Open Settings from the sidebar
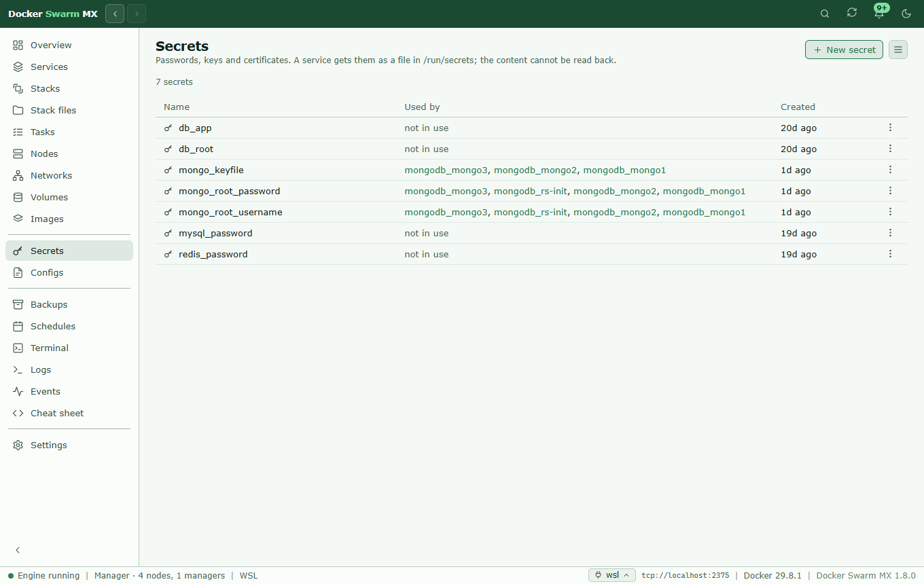924x584 pixels. pos(69,445)
